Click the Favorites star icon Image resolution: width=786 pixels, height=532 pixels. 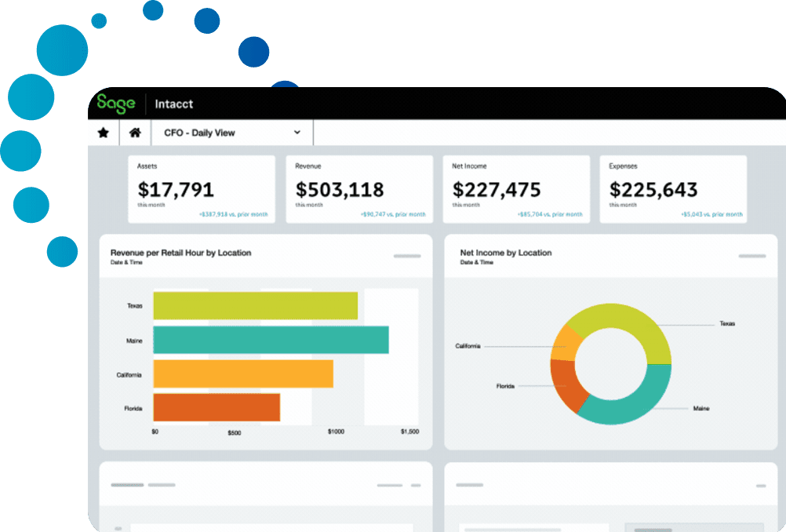pos(103,133)
